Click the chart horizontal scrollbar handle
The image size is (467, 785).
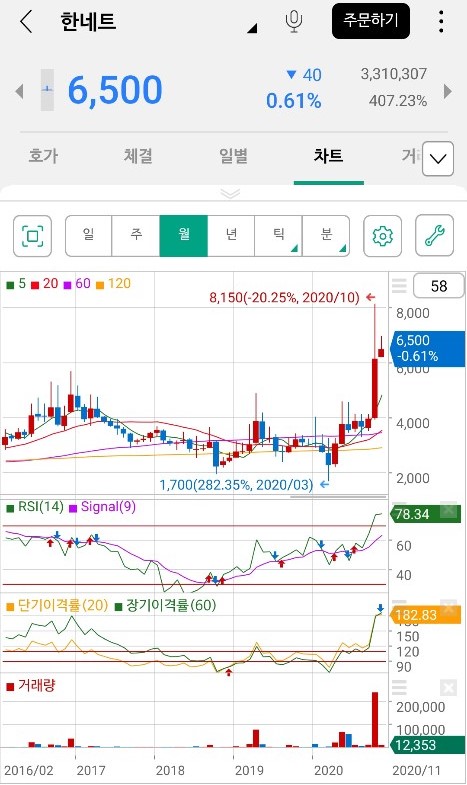(339, 497)
